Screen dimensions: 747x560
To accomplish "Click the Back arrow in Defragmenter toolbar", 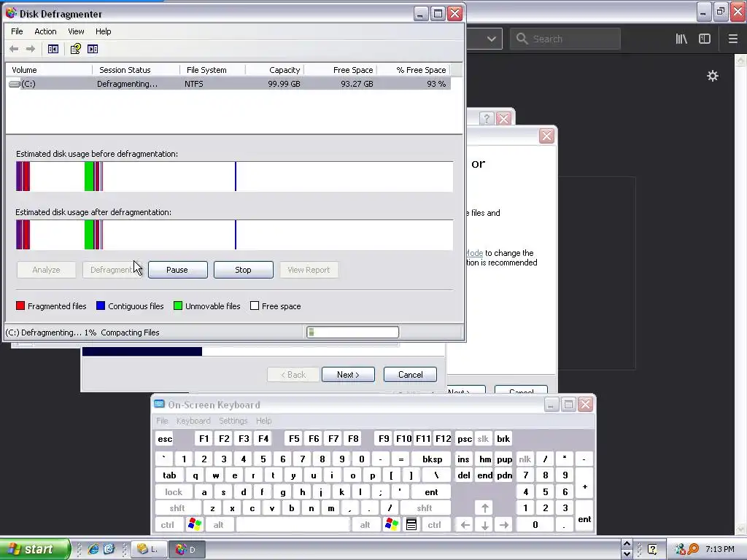I will (x=14, y=49).
